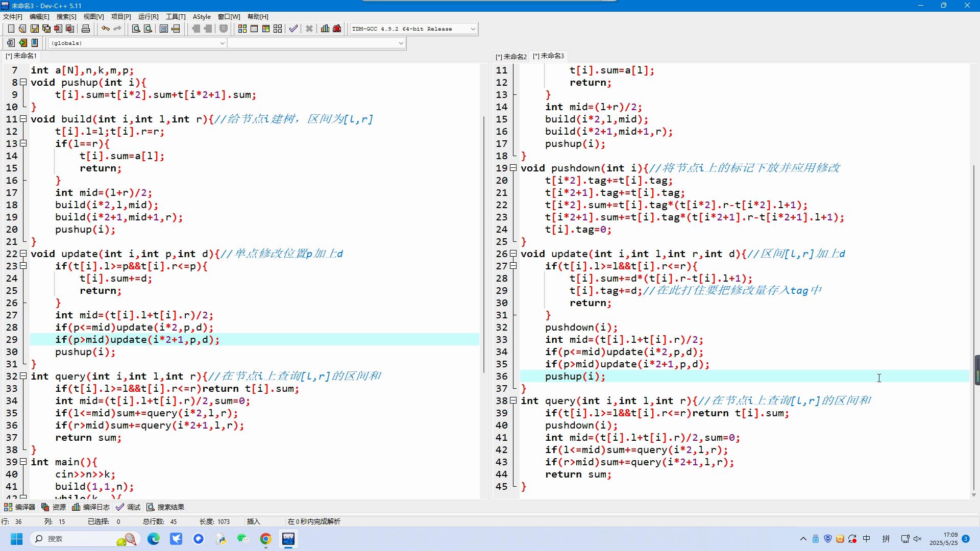
Task: Collapse the build function at line 11
Action: point(23,119)
